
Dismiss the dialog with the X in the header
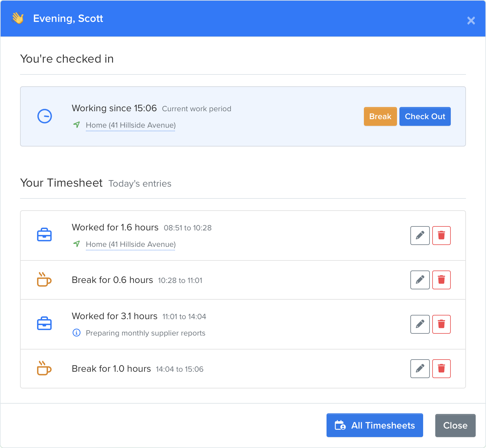(x=471, y=21)
